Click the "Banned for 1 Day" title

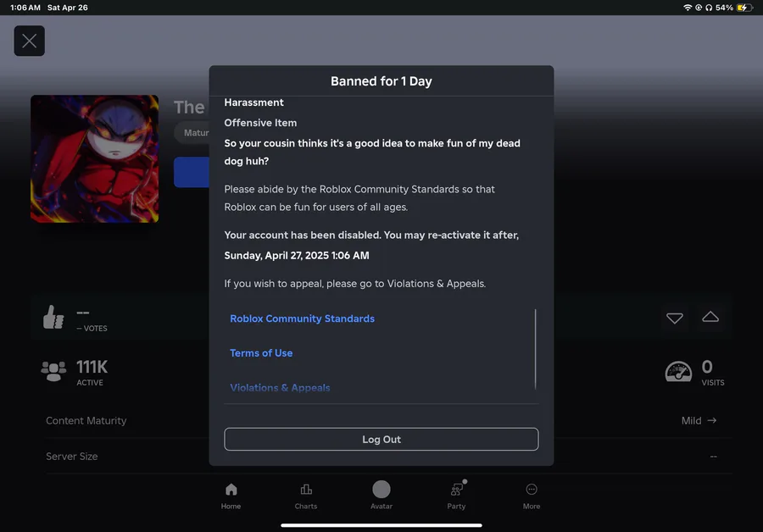[x=381, y=81]
